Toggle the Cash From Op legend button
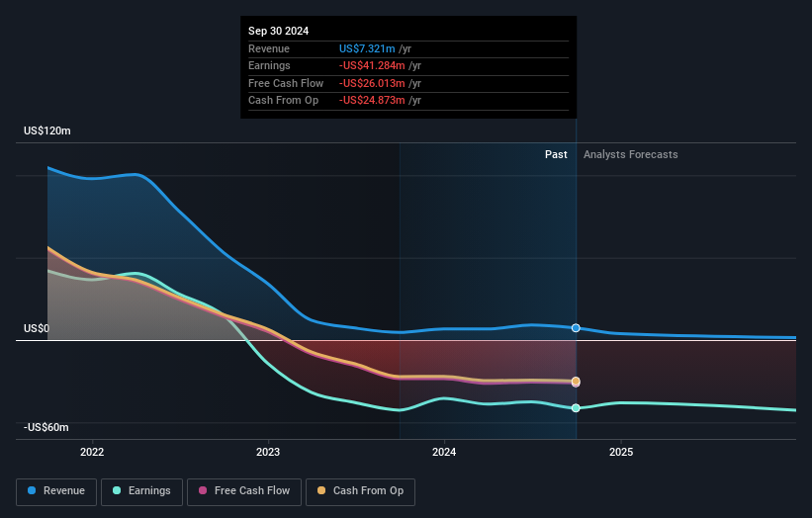This screenshot has width=812, height=518. coord(360,491)
